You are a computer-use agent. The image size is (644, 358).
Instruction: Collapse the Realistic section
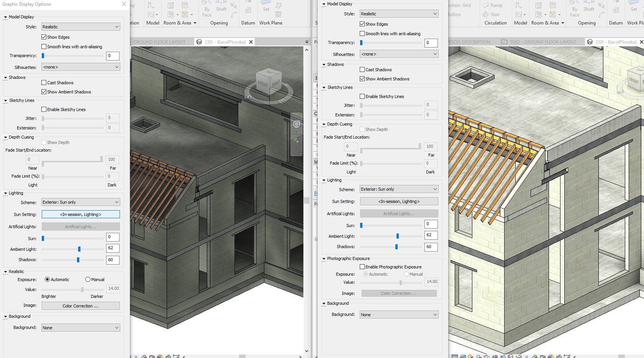5,272
